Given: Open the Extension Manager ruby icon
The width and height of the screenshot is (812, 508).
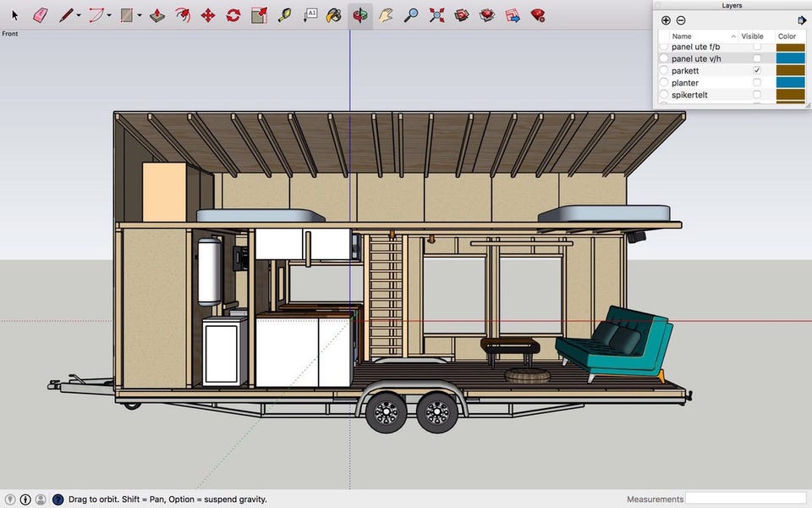Looking at the screenshot, I should [x=538, y=15].
